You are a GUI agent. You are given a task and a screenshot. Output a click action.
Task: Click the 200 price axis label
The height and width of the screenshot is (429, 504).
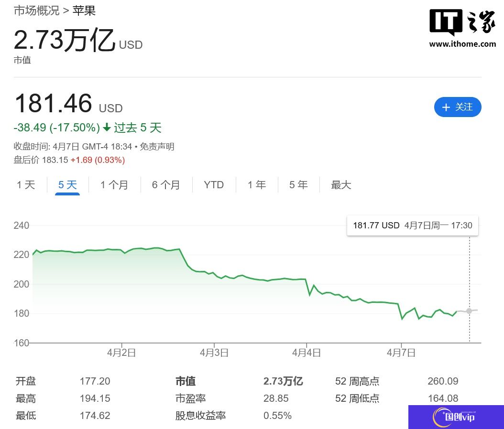click(x=21, y=284)
